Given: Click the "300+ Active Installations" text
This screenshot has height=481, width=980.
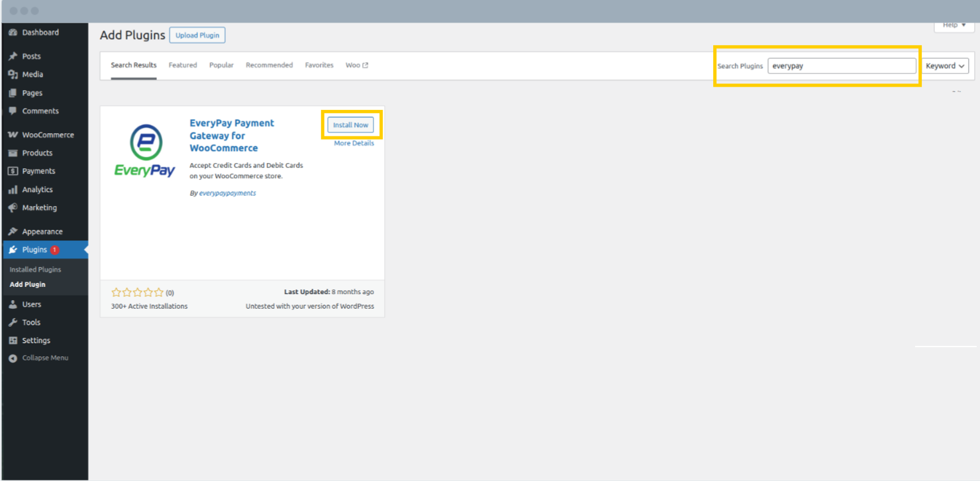Looking at the screenshot, I should (150, 306).
